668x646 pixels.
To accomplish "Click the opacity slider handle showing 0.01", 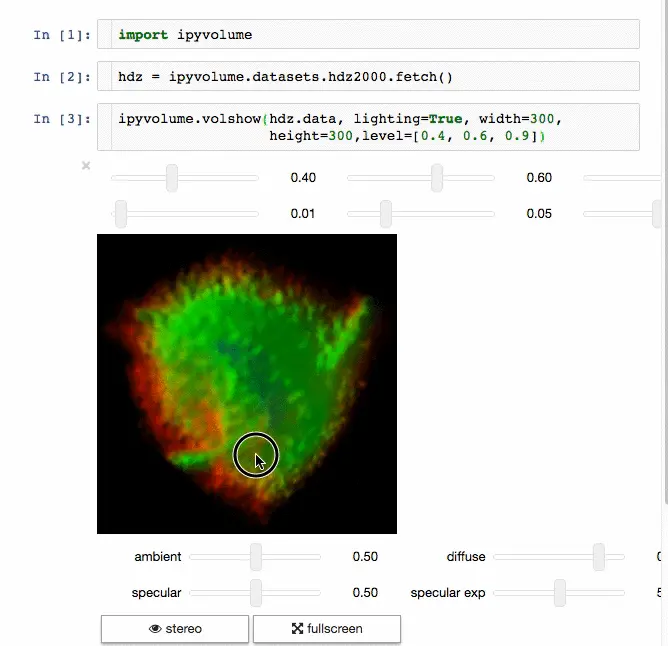I will 121,213.
